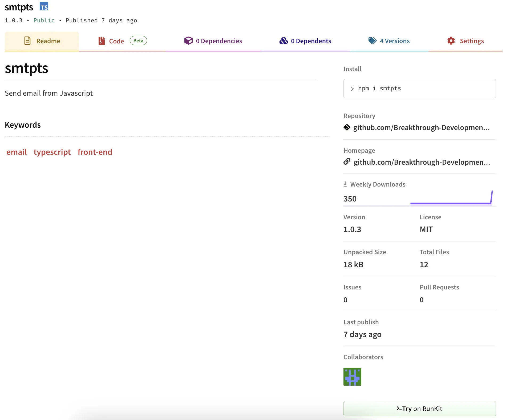The width and height of the screenshot is (510, 420).
Task: Click the Git icon beside the repository link
Action: pos(347,128)
